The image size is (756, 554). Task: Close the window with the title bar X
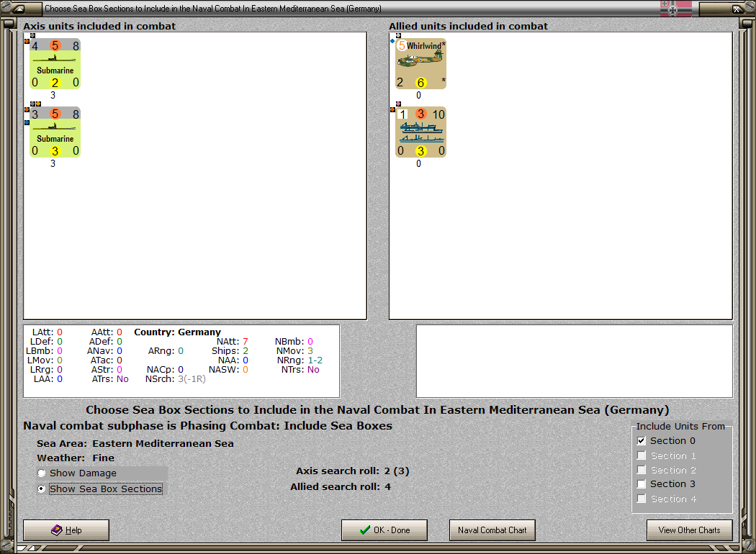pos(737,8)
